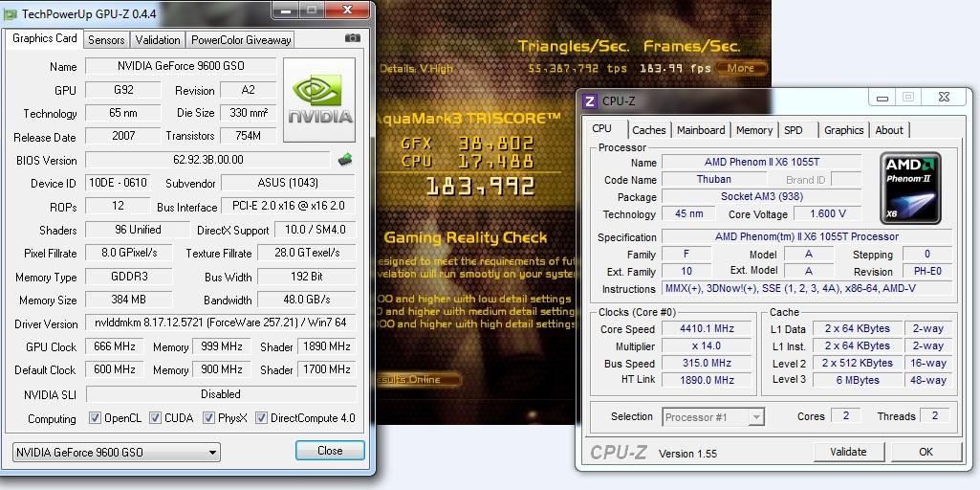Image resolution: width=980 pixels, height=490 pixels.
Task: Open the Mainboard tab in CPU-Z
Action: tap(701, 130)
